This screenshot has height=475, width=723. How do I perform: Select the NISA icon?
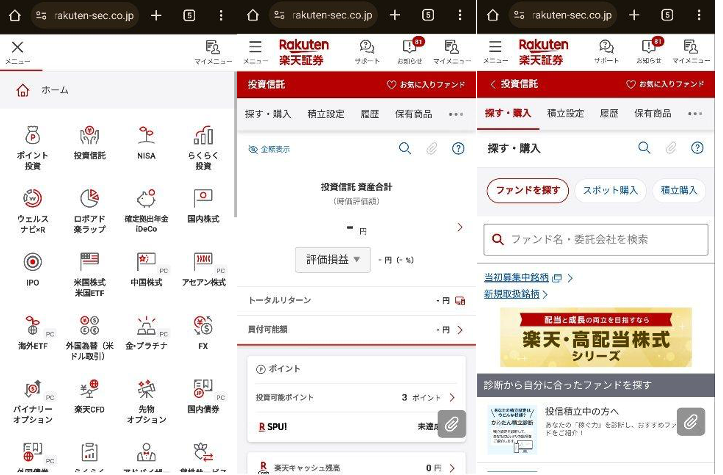(146, 143)
